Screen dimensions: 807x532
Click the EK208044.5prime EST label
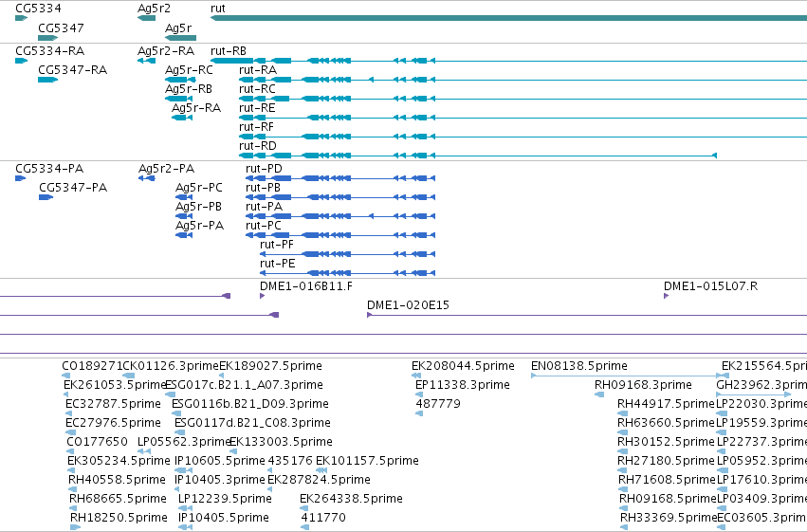click(463, 366)
